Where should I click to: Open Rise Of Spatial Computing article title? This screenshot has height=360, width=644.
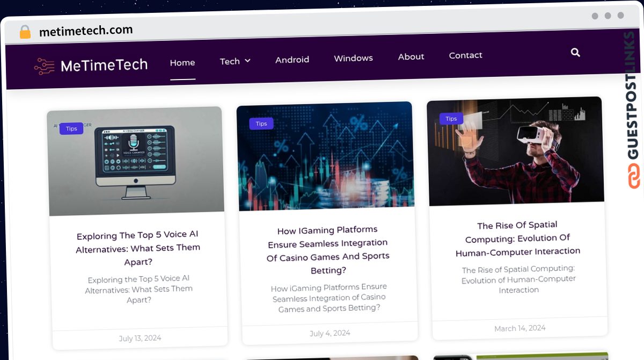pos(518,238)
